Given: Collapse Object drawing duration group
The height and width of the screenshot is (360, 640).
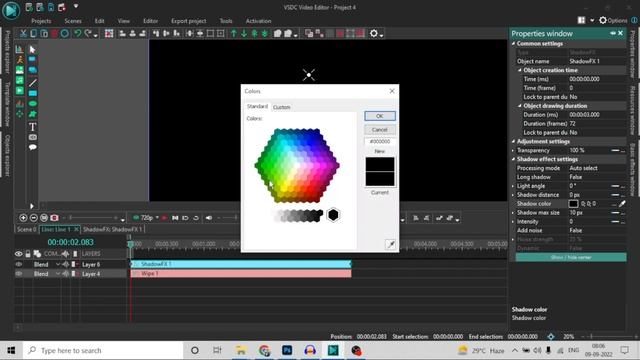Looking at the screenshot, I should point(520,106).
